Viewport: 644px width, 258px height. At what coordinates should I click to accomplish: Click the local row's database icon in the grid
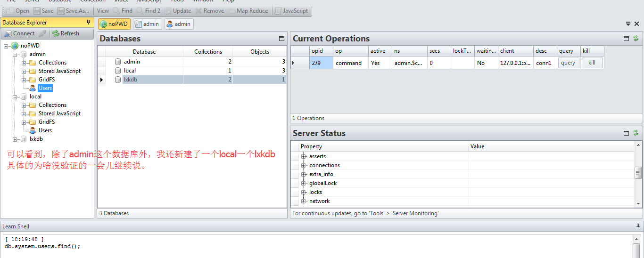tap(118, 71)
